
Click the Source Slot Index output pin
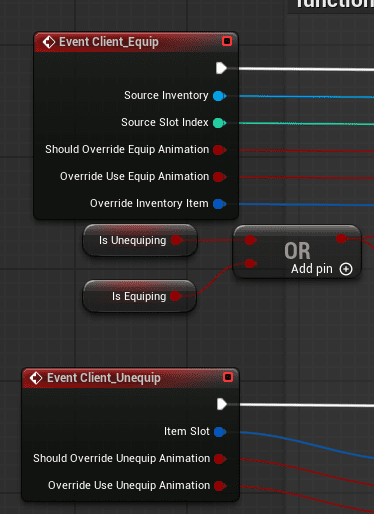point(219,123)
